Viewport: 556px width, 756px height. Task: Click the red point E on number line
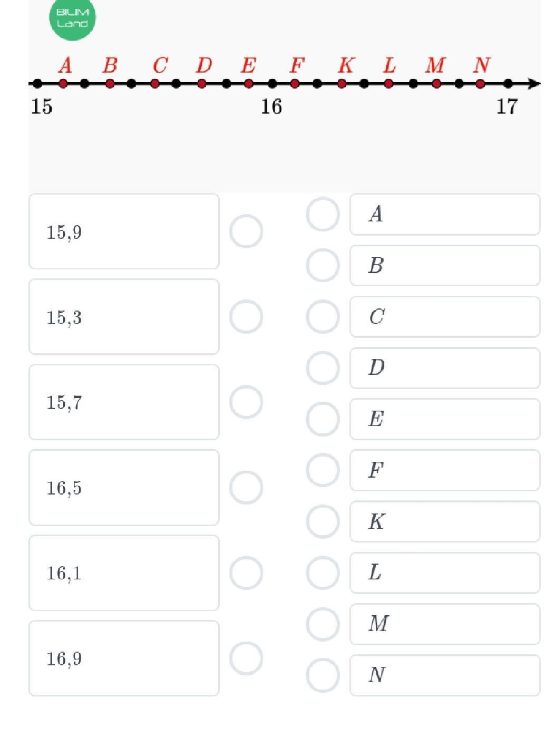click(249, 83)
